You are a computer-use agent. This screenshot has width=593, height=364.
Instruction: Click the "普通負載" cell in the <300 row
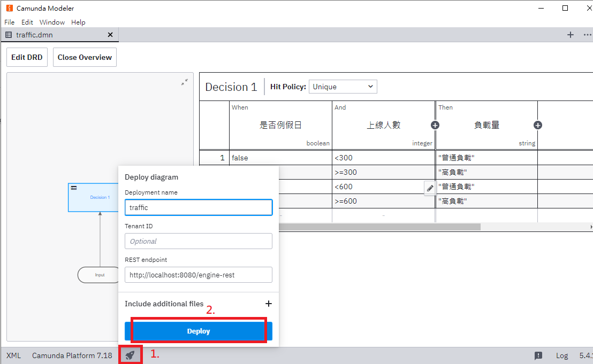[486, 158]
